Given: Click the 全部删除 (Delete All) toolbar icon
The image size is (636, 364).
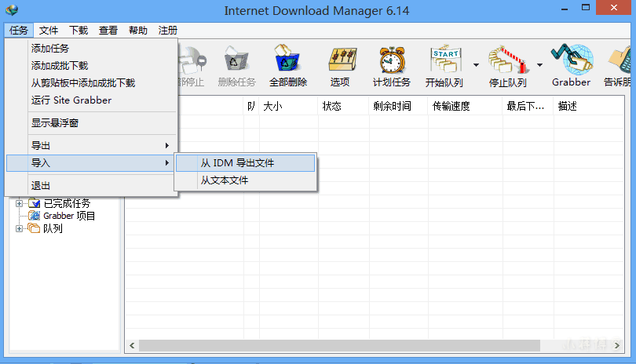Looking at the screenshot, I should (x=288, y=66).
